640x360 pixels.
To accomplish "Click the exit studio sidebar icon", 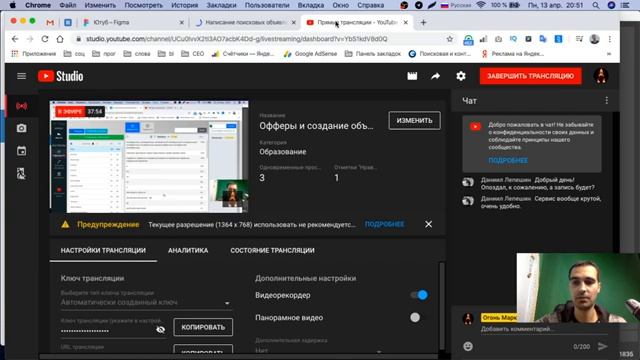I will [x=22, y=173].
